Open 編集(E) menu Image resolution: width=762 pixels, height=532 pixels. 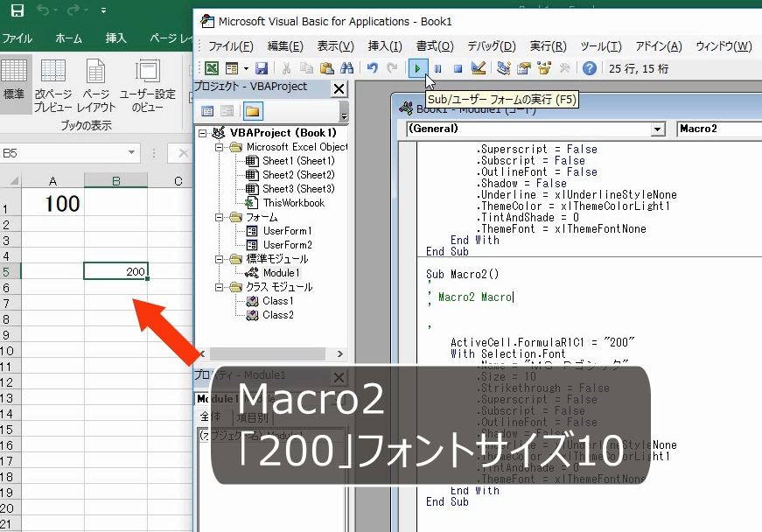285,46
